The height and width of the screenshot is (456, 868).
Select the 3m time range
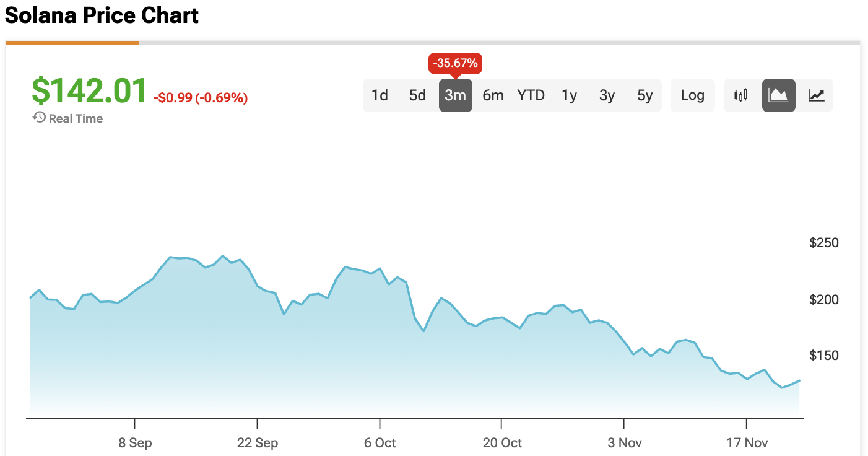(455, 95)
